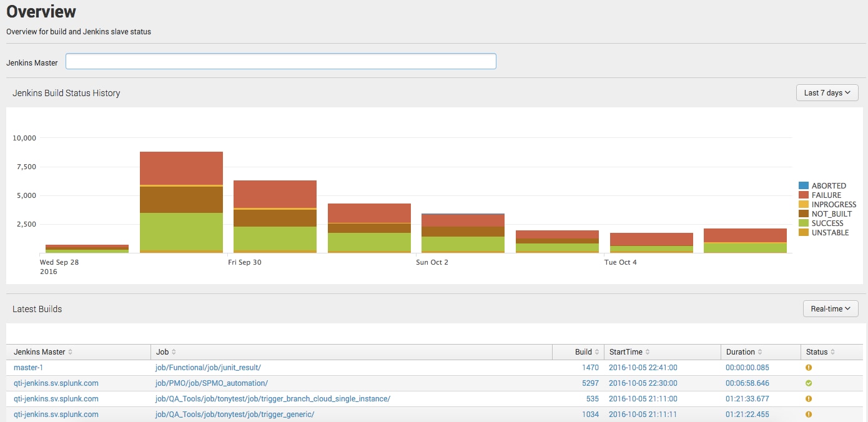The width and height of the screenshot is (868, 422).
Task: Open job/PMO/job/SPMO_automation/ link
Action: point(211,383)
